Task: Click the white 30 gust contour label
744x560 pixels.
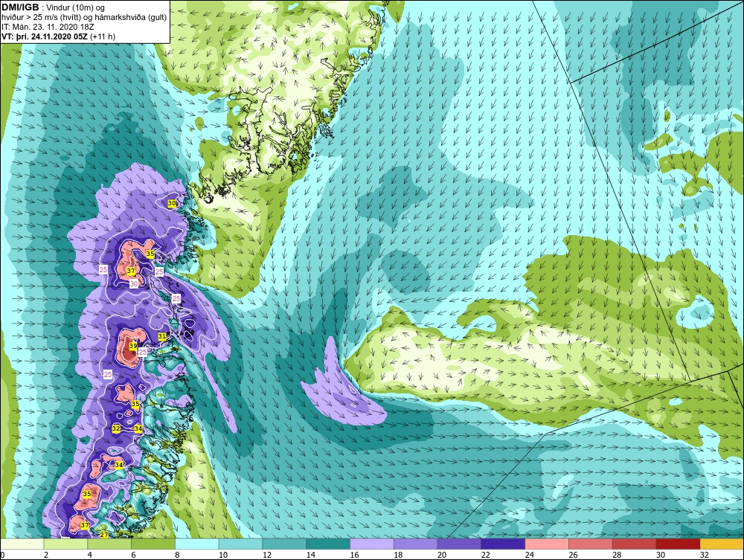Action: (x=134, y=283)
